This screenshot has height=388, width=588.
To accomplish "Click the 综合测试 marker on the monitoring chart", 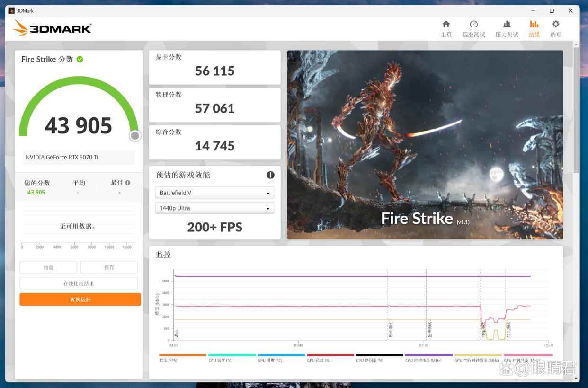I will [509, 331].
